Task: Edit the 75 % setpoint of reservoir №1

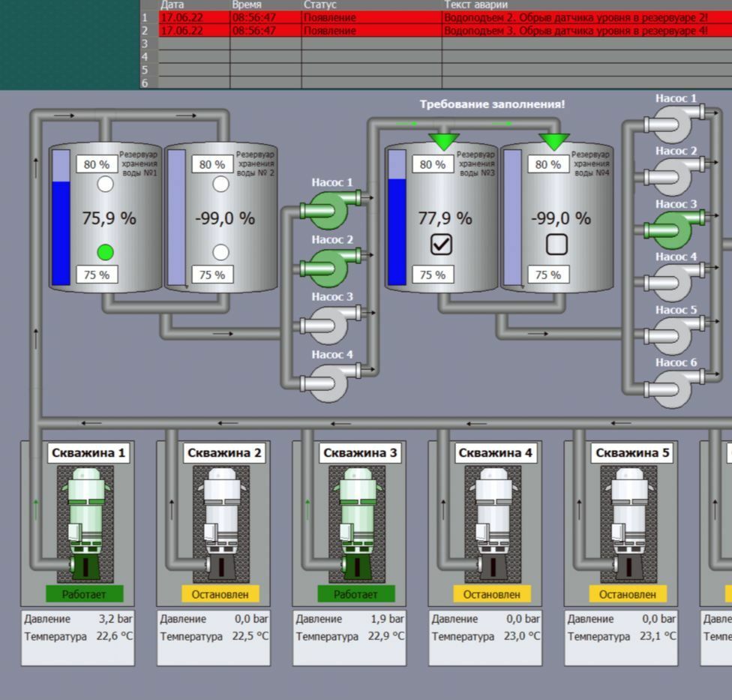Action: pyautogui.click(x=97, y=275)
